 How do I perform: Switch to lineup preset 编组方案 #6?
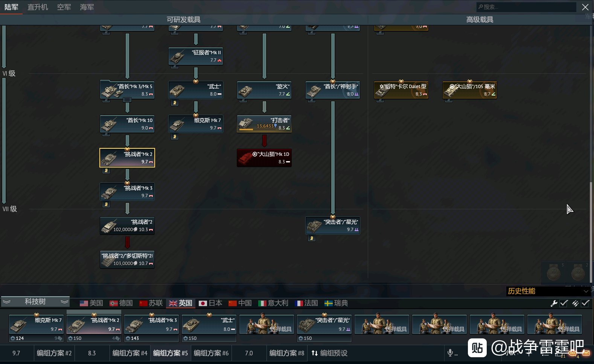coord(211,353)
